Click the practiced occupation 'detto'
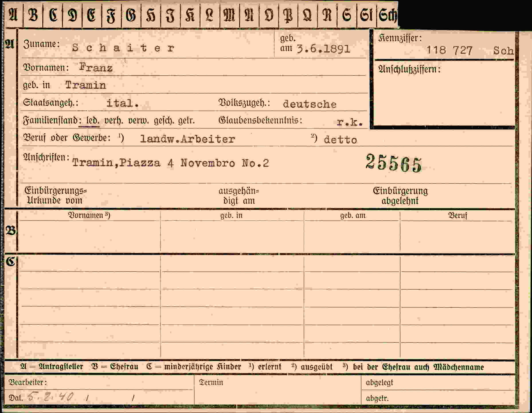This screenshot has height=413, width=532. pos(340,140)
